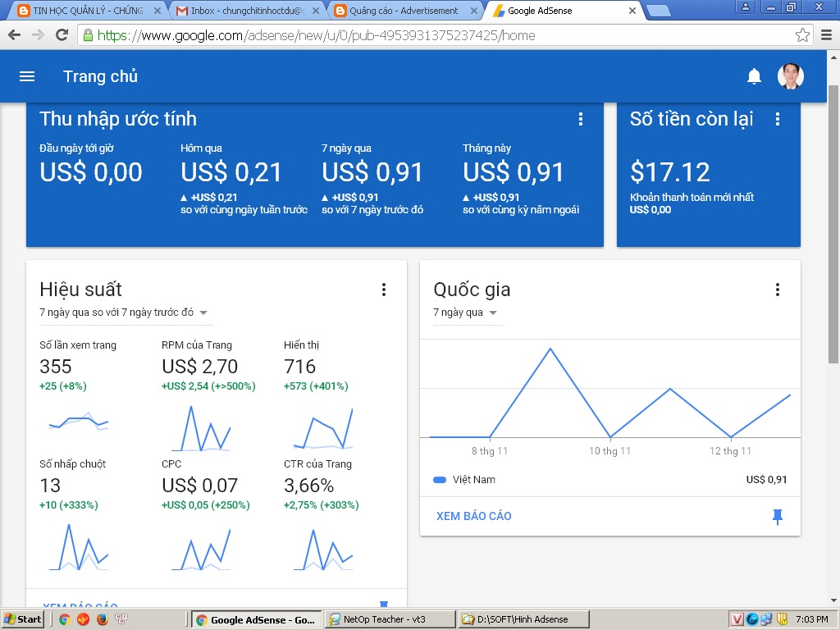Click the 10 thg 11 chart axis label
840x630 pixels.
point(609,452)
